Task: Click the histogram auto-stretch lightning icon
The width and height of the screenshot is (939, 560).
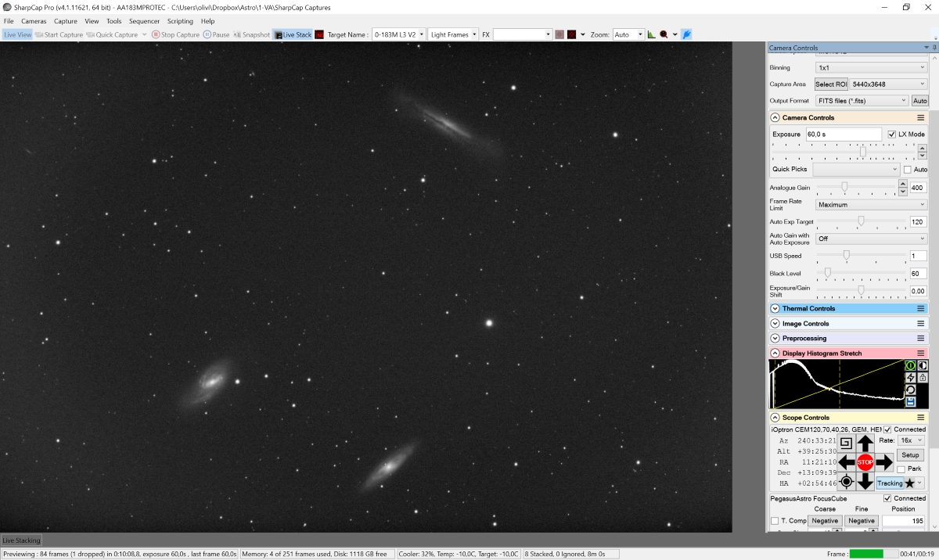Action: coord(911,378)
